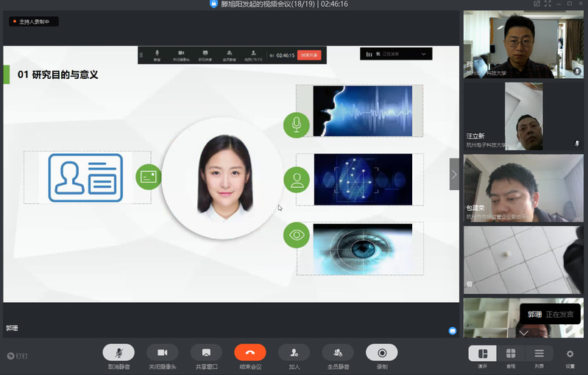Expand the 正在发言 speaker dropdown
Image resolution: width=588 pixels, height=375 pixels.
pos(423,54)
